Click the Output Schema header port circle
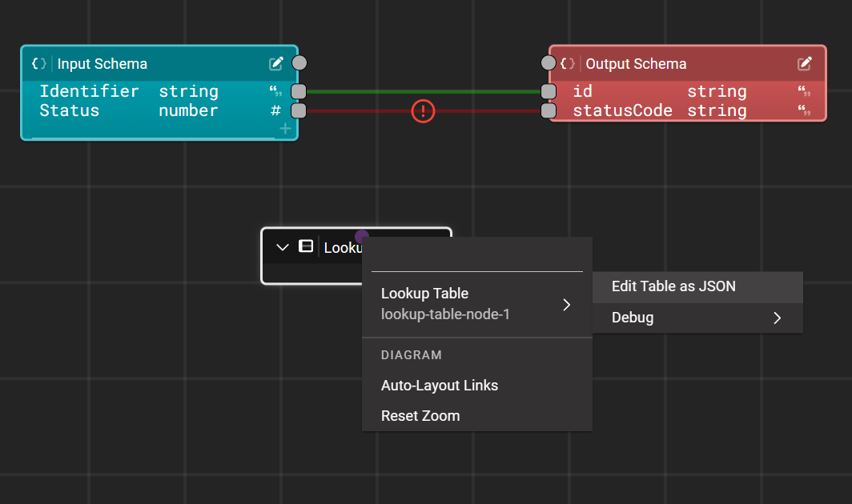Viewport: 852px width, 504px height. [549, 63]
